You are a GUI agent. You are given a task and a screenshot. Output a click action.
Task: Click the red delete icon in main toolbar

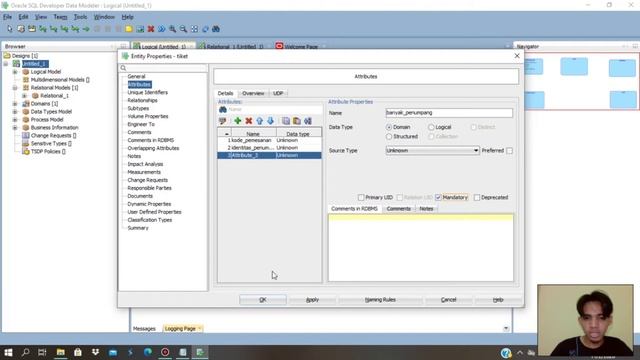point(151,29)
